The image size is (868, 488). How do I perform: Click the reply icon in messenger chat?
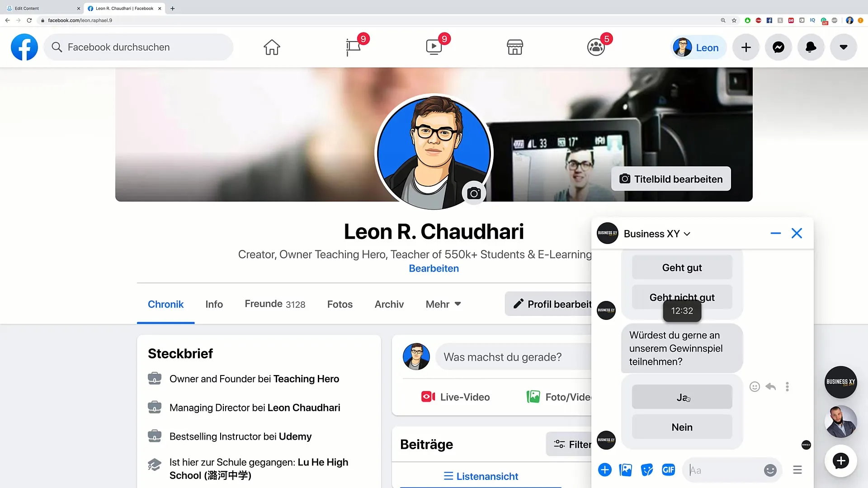(x=771, y=387)
